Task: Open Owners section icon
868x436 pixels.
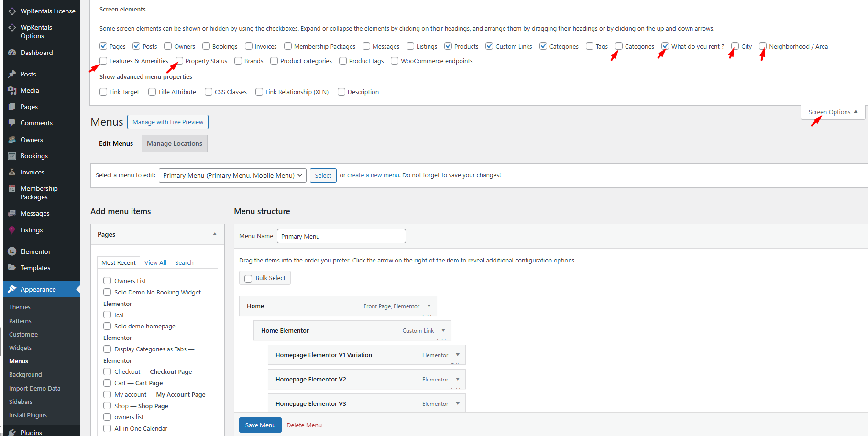Action: [x=12, y=140]
